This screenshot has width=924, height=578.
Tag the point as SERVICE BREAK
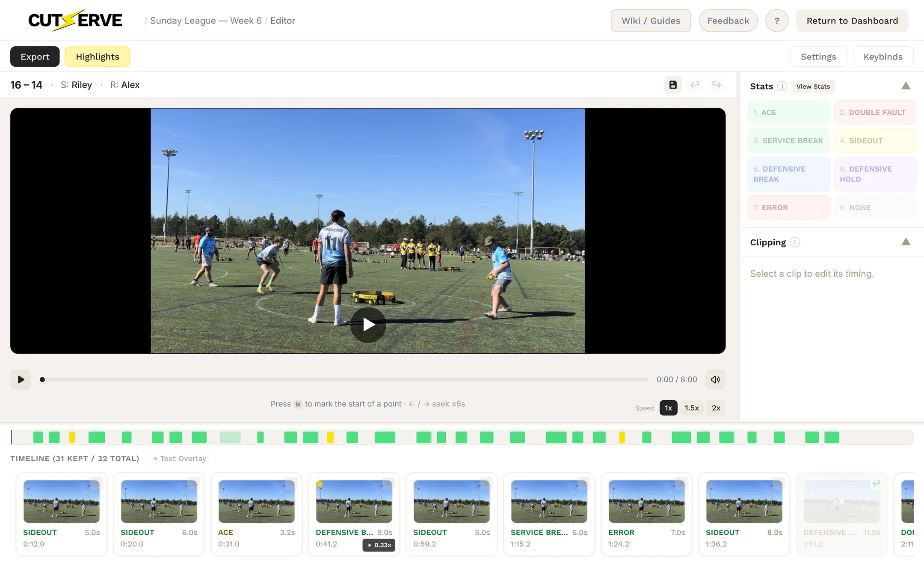pos(789,141)
